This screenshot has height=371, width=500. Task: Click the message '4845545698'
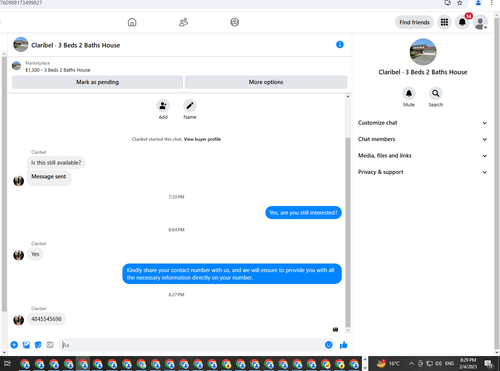pyautogui.click(x=46, y=319)
